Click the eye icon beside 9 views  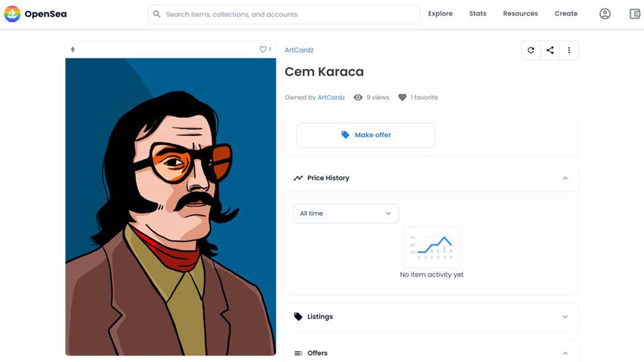click(357, 97)
